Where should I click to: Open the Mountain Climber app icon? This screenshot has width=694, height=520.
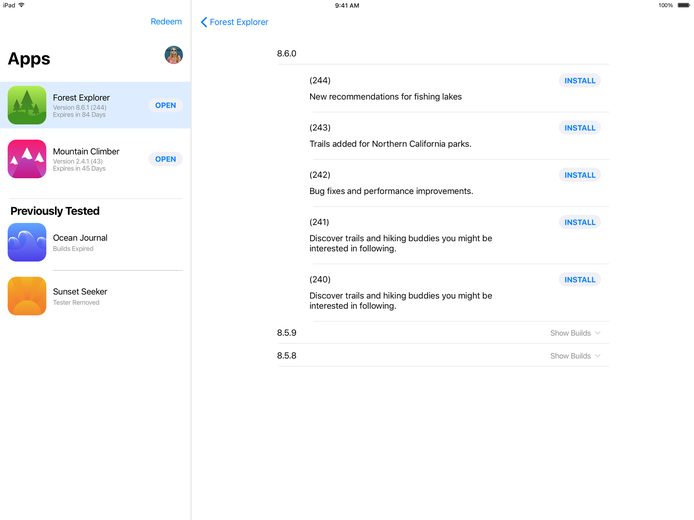pyautogui.click(x=27, y=159)
